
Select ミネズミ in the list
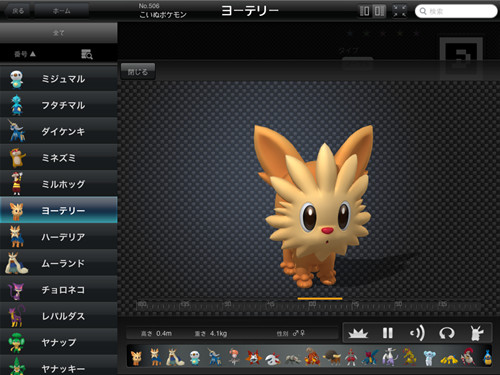click(59, 158)
